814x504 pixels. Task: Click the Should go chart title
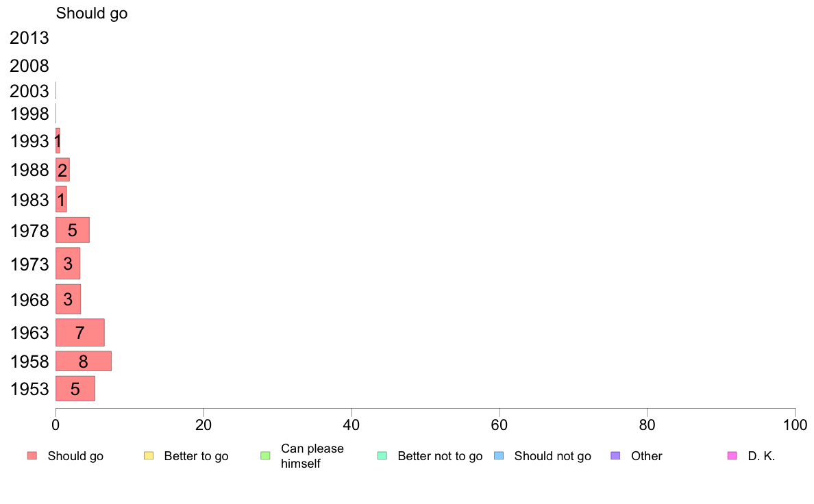click(92, 14)
